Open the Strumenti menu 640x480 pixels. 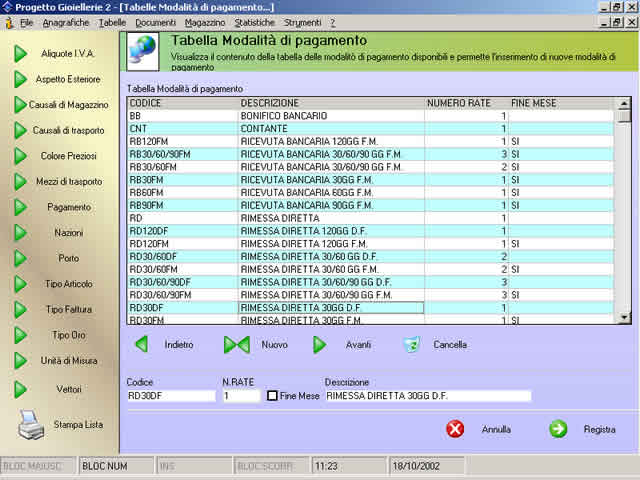pyautogui.click(x=302, y=23)
